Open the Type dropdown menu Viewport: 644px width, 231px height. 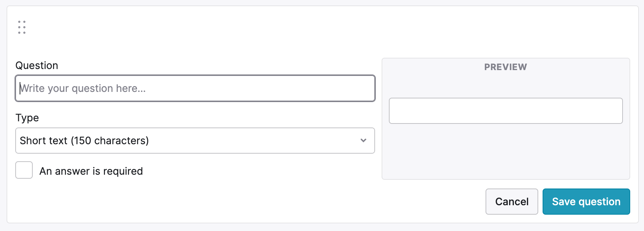pos(195,141)
